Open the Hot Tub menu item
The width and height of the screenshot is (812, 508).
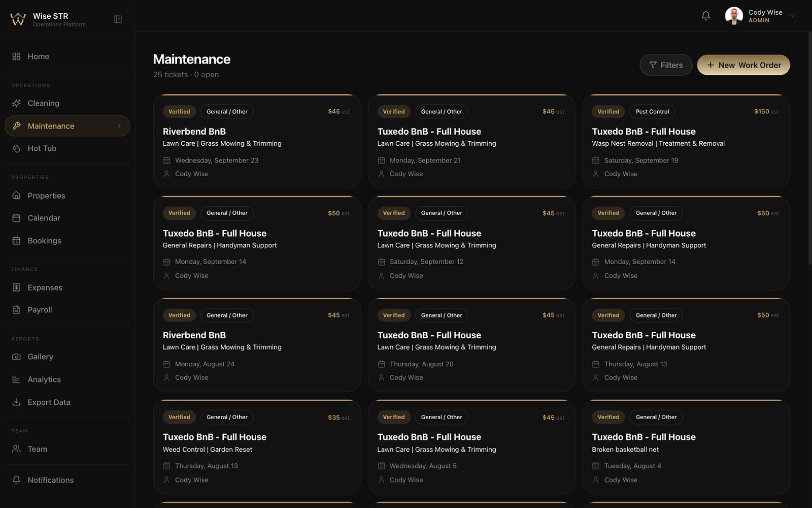point(67,148)
